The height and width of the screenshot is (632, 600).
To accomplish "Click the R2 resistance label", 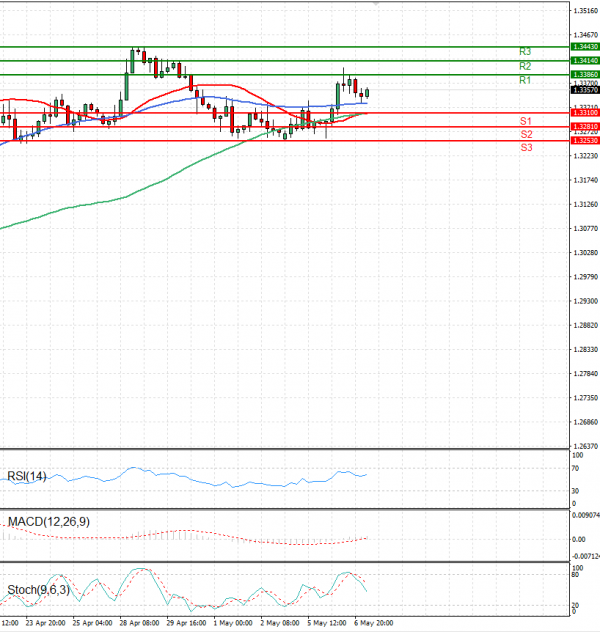I will point(525,66).
